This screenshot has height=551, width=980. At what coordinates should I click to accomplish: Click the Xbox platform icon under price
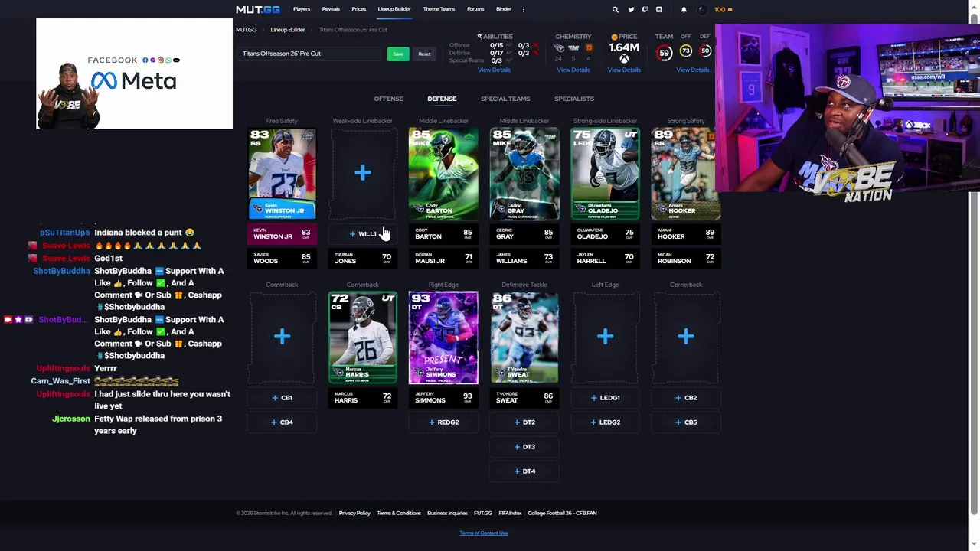click(x=624, y=59)
